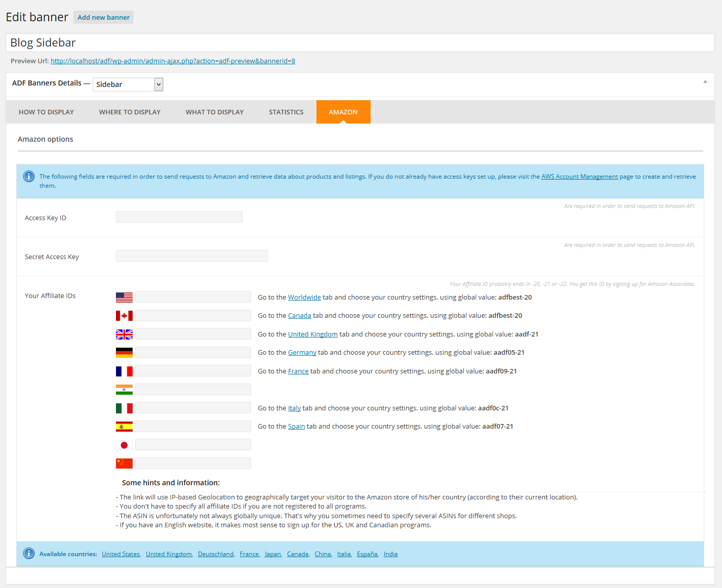Click the 'Amazon options' section heading
The image size is (722, 588).
(46, 139)
